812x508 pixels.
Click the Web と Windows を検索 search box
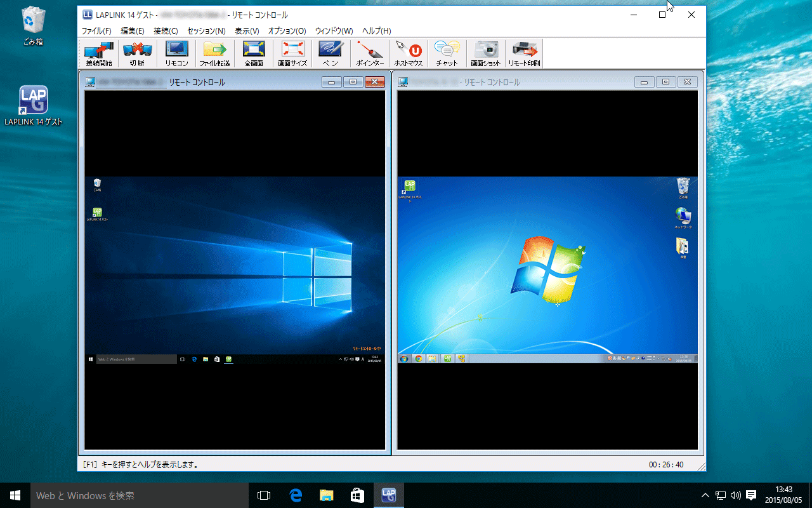[x=140, y=495]
